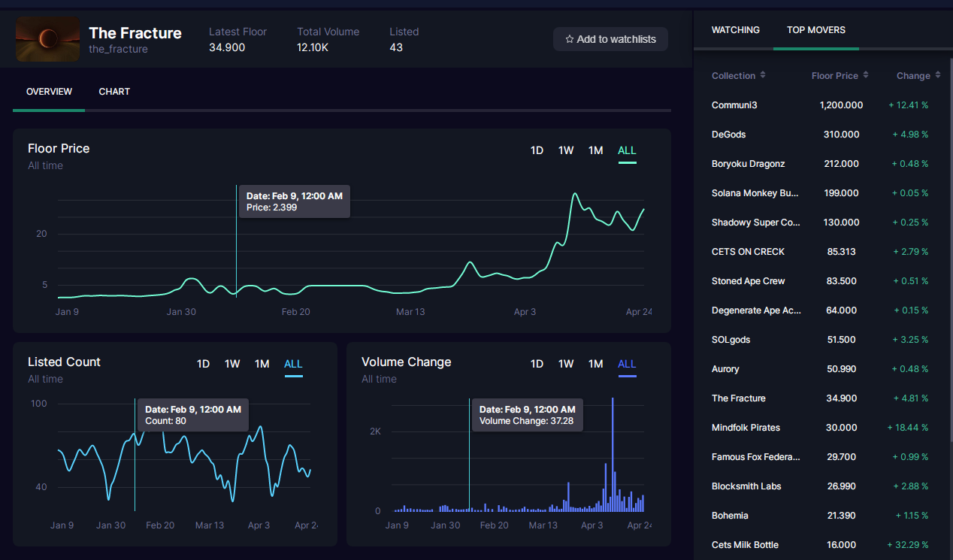Sort by Floor Price column arrows
The height and width of the screenshot is (560, 953).
[x=866, y=75]
